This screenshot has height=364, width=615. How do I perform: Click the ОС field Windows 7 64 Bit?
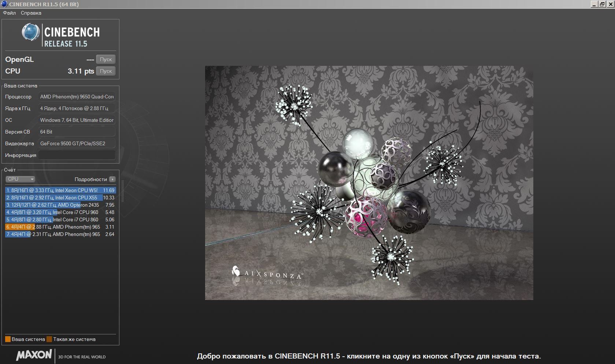pyautogui.click(x=77, y=120)
